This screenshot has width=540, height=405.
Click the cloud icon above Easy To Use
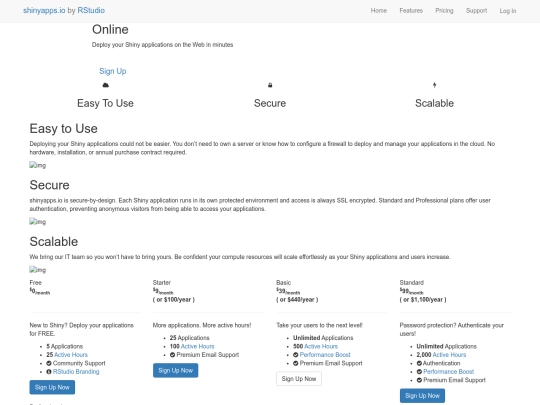pyautogui.click(x=106, y=85)
